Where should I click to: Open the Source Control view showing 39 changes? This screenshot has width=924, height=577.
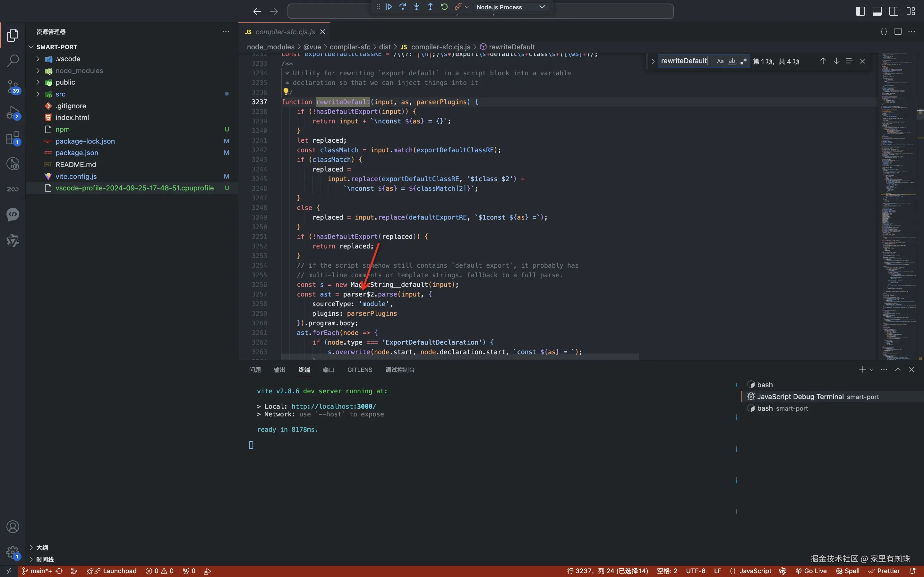(x=13, y=87)
